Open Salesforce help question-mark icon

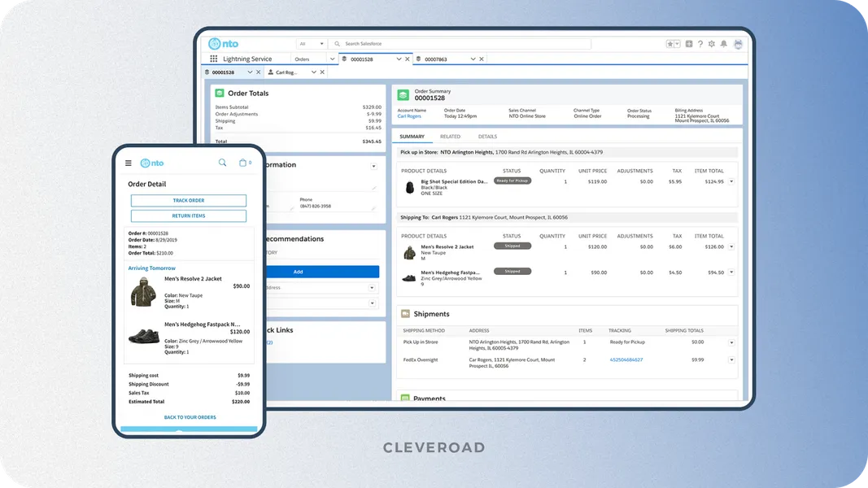pos(700,43)
